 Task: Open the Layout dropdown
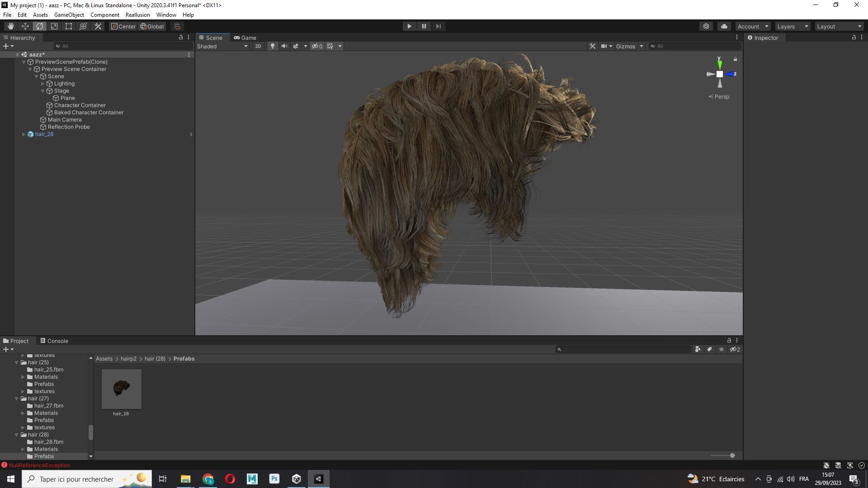tap(839, 26)
